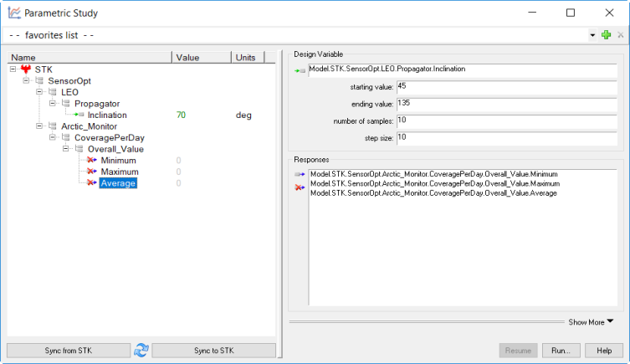Screen dimensions: 630x364
Task: Click the blue sync arrows icon
Action: tap(141, 350)
